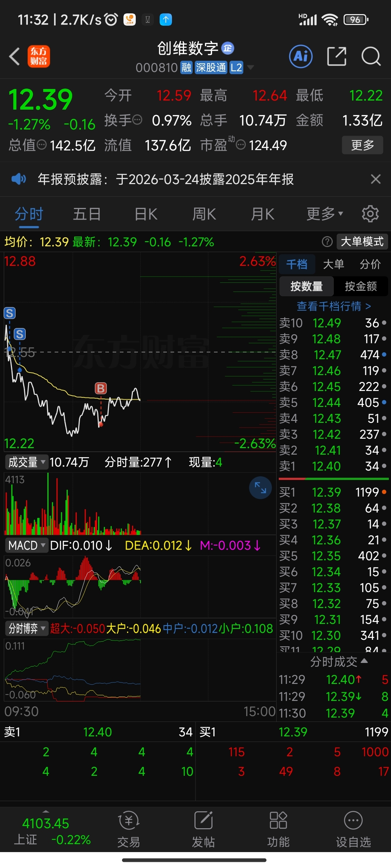391x868 pixels.
Task: Tap 卖5 12.44 order row
Action: click(333, 403)
